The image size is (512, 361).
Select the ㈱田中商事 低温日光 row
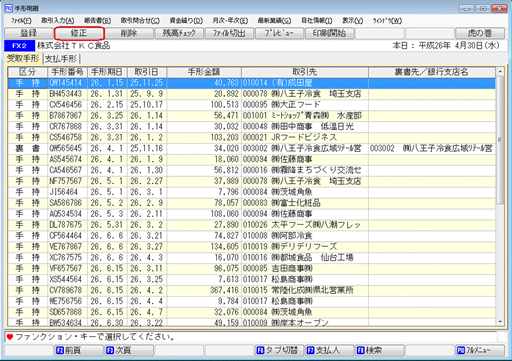click(252, 127)
